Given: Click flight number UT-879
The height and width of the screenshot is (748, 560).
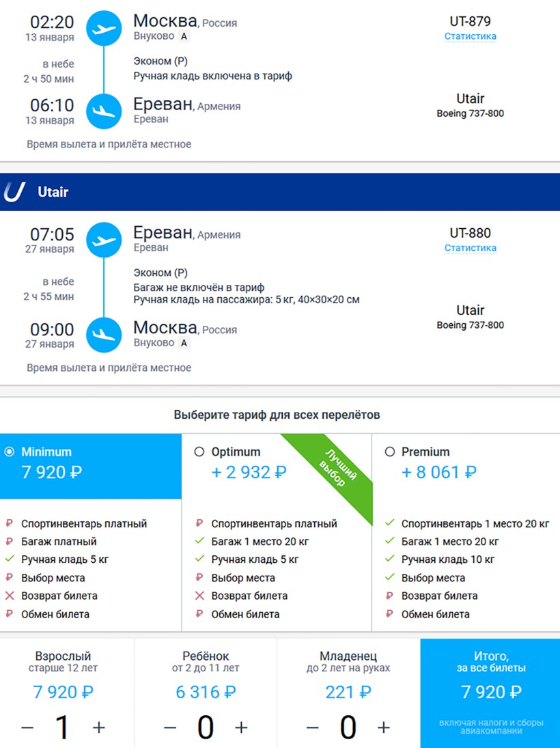Looking at the screenshot, I should click(471, 21).
